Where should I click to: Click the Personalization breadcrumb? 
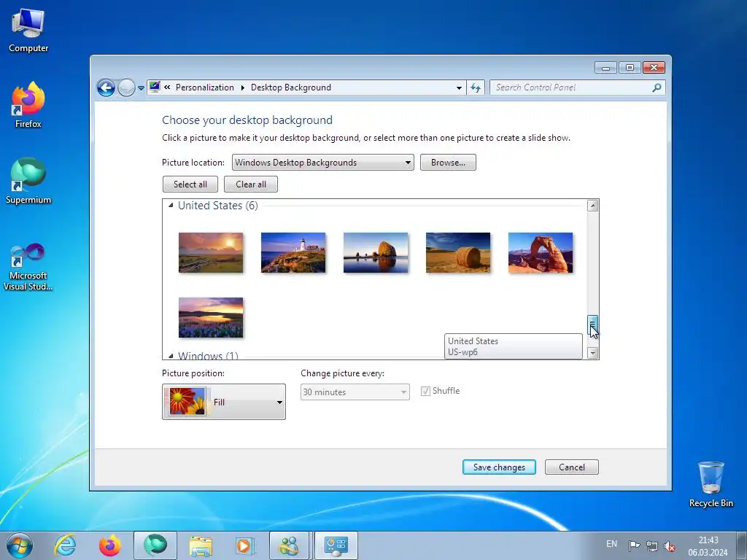pos(205,87)
